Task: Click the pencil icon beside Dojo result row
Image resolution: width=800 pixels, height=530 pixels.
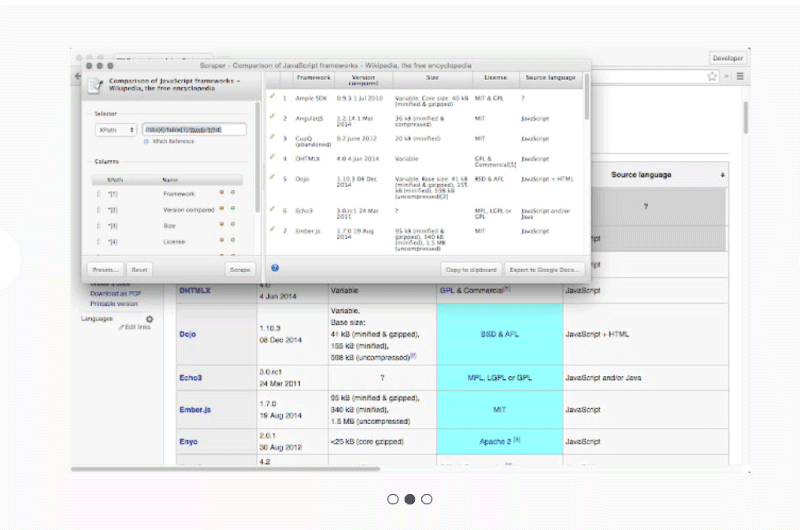Action: [x=272, y=178]
